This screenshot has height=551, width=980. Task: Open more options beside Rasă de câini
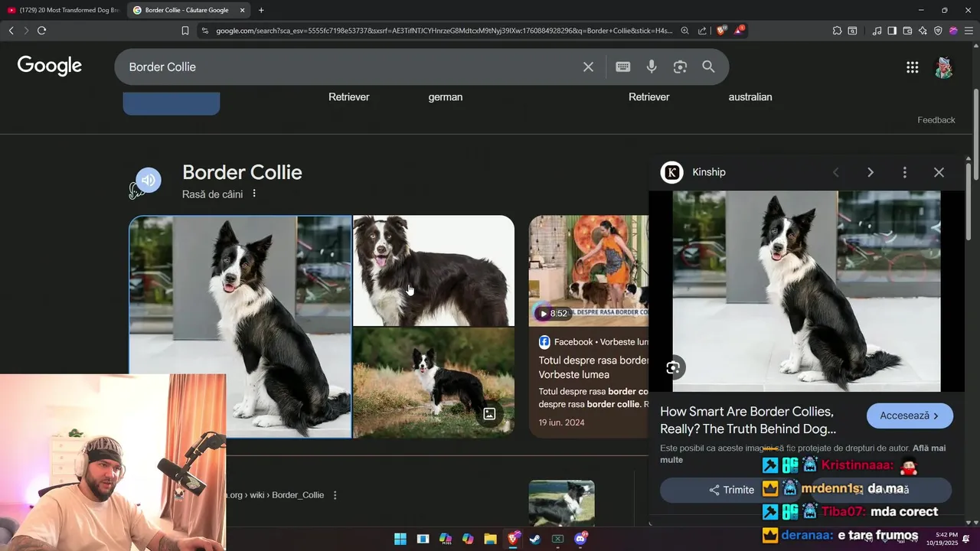coord(254,194)
